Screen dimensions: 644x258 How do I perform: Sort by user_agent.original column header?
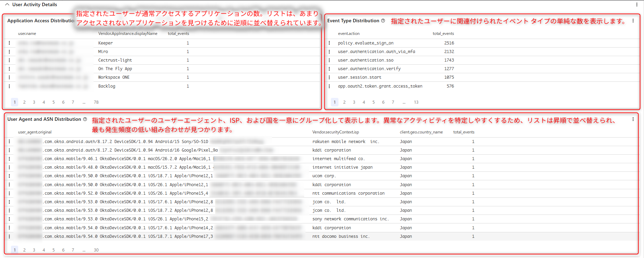pos(35,132)
